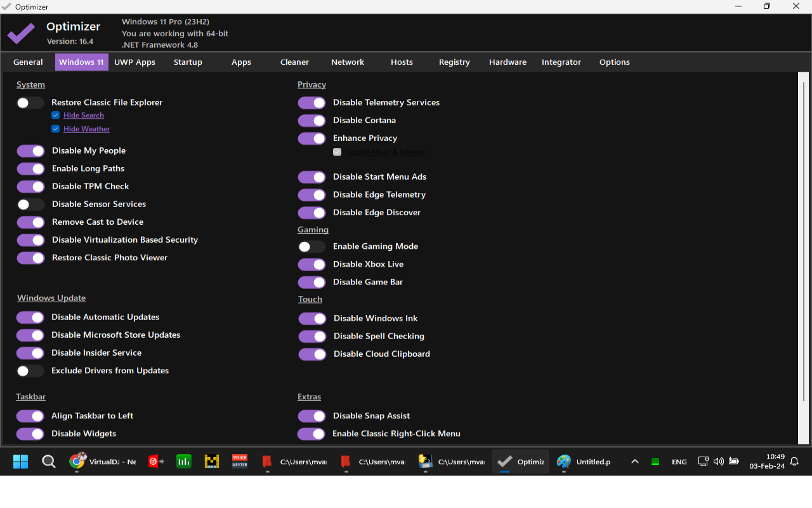The width and height of the screenshot is (812, 508).
Task: Turn off Disable Microsoft Store Updates
Action: (x=30, y=335)
